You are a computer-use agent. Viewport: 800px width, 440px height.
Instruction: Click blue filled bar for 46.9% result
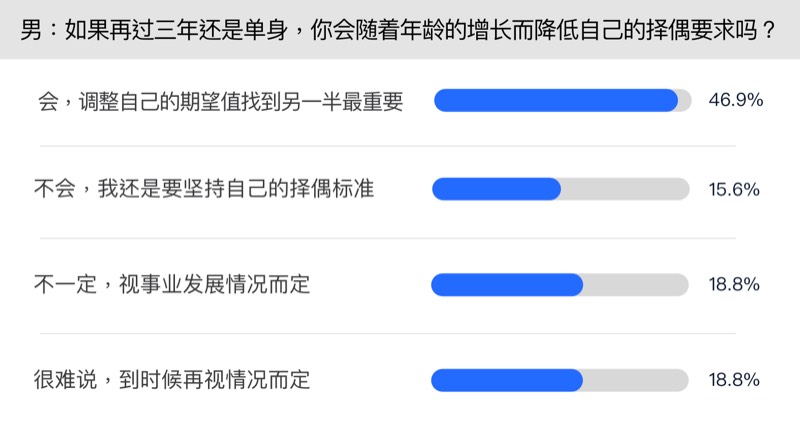[555, 100]
